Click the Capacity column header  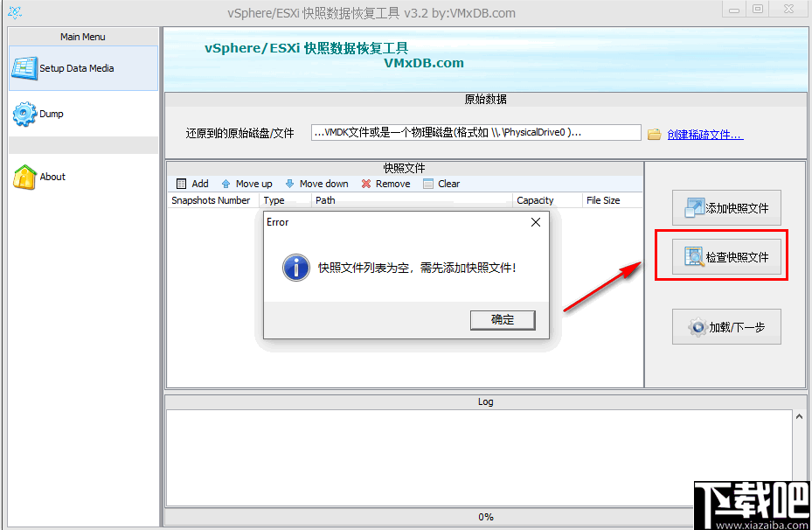click(x=536, y=200)
